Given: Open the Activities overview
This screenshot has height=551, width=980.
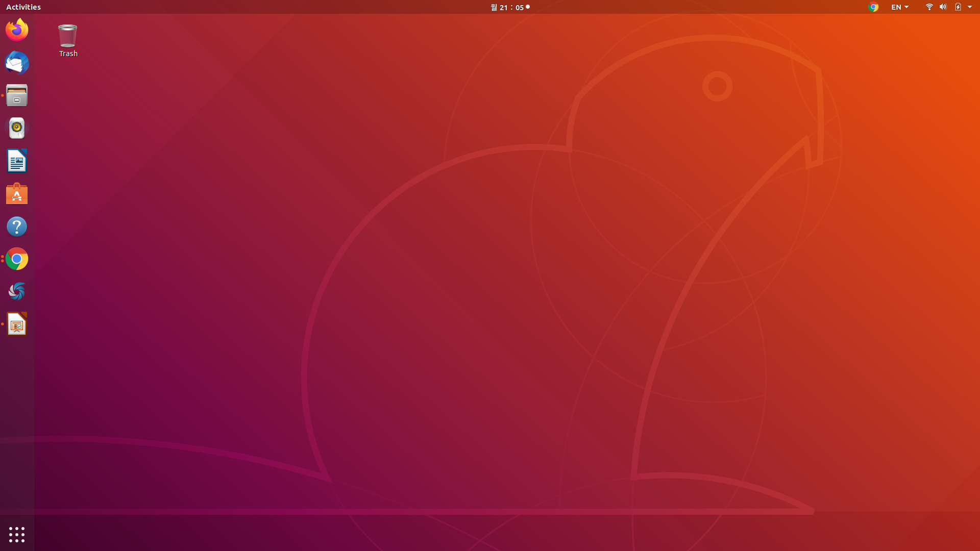Looking at the screenshot, I should 23,7.
